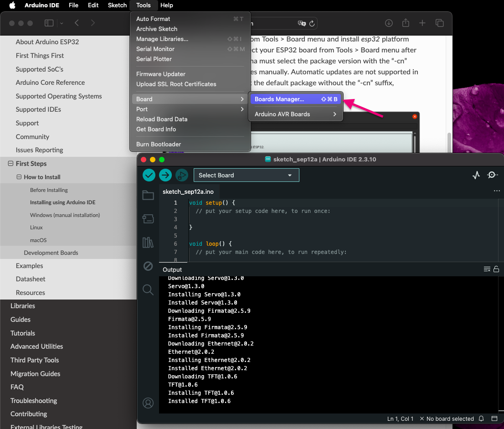This screenshot has width=504, height=429.
Task: Go forward in the browser window
Action: (93, 23)
